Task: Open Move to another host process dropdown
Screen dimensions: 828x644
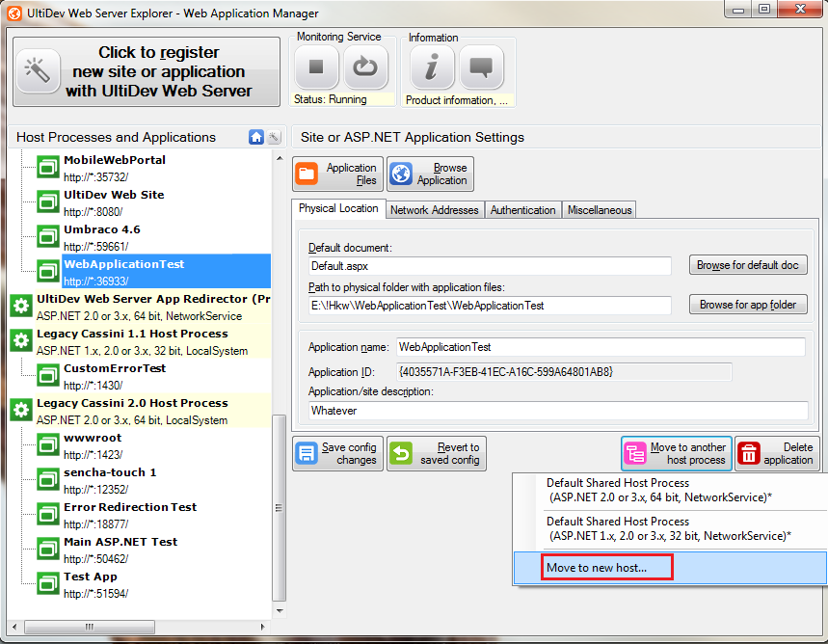Action: pyautogui.click(x=677, y=453)
